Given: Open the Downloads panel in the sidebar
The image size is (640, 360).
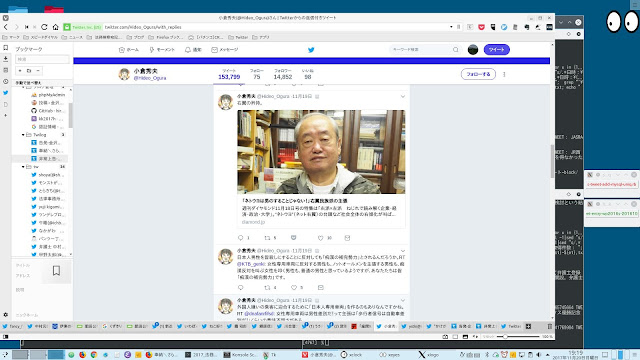Looking at the screenshot, I should point(6,59).
